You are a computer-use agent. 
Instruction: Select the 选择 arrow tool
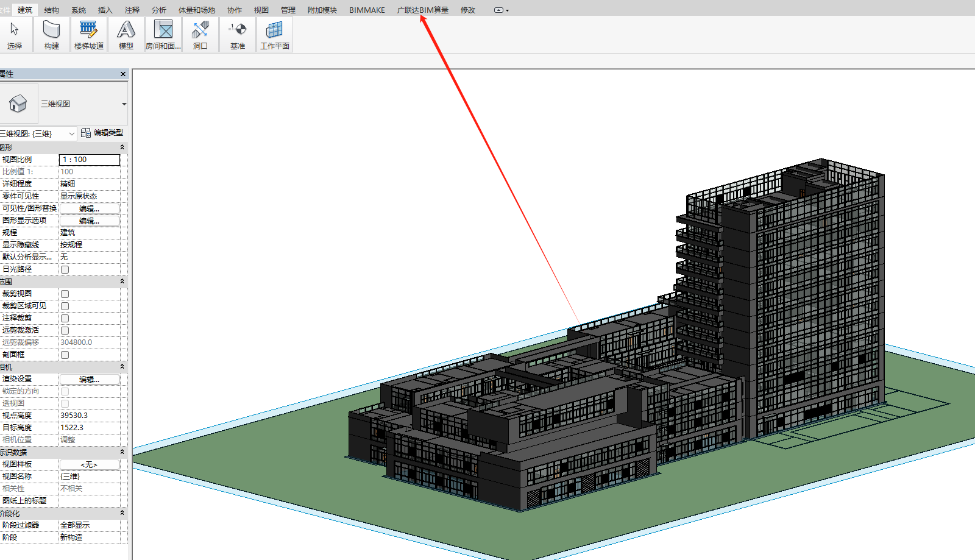click(x=15, y=35)
